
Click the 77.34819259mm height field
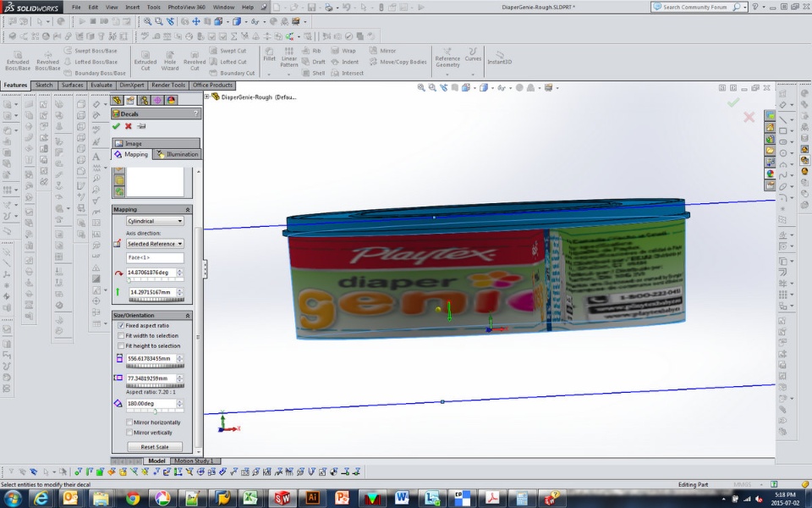click(151, 378)
